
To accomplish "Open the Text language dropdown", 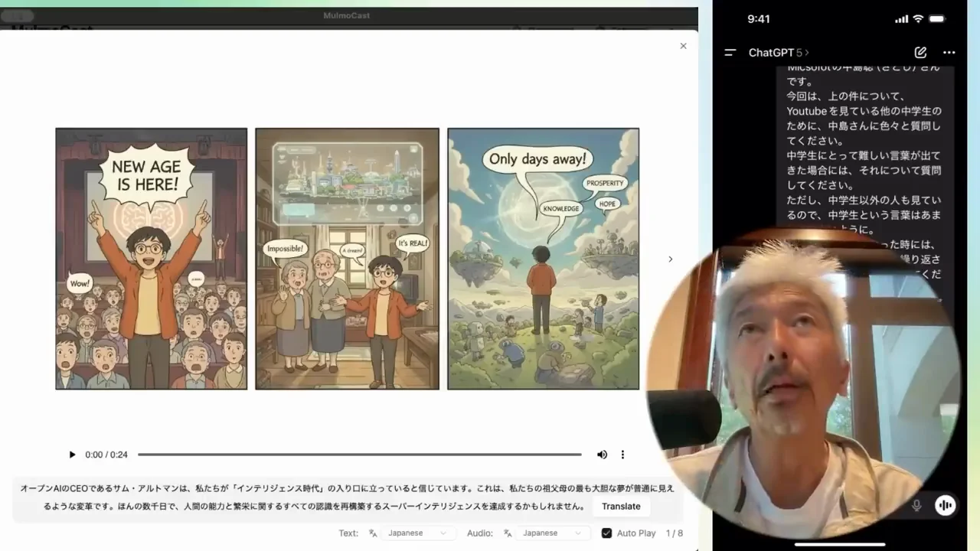I will [x=417, y=533].
